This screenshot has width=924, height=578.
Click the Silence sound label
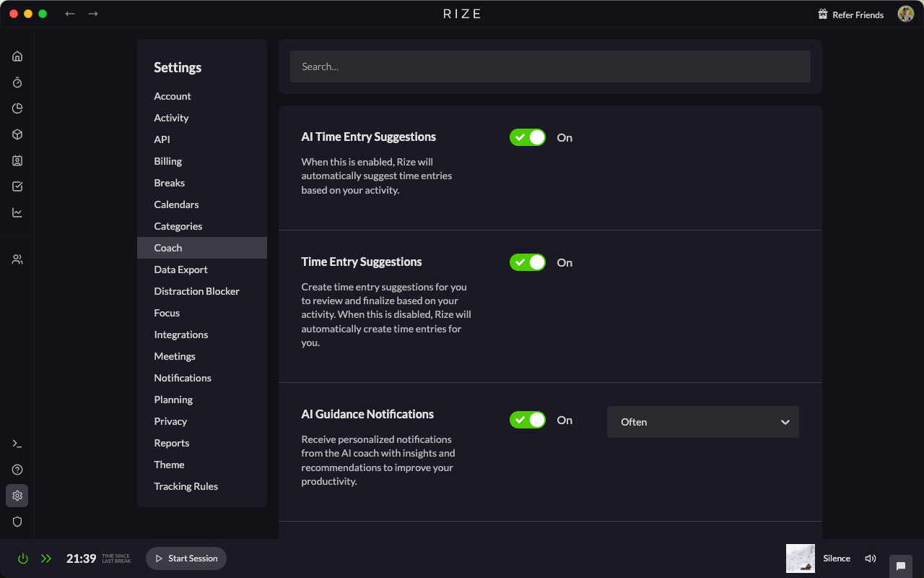point(837,558)
